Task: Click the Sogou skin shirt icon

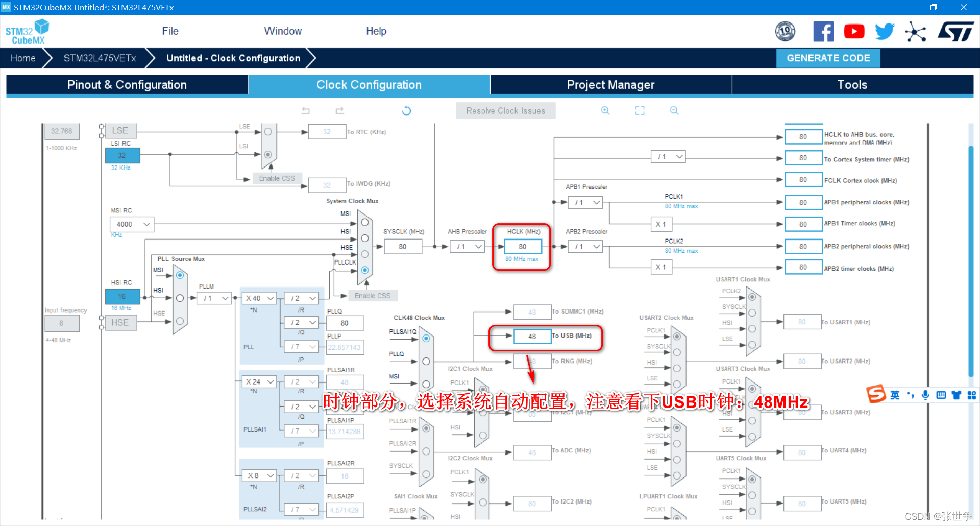Action: pos(957,395)
